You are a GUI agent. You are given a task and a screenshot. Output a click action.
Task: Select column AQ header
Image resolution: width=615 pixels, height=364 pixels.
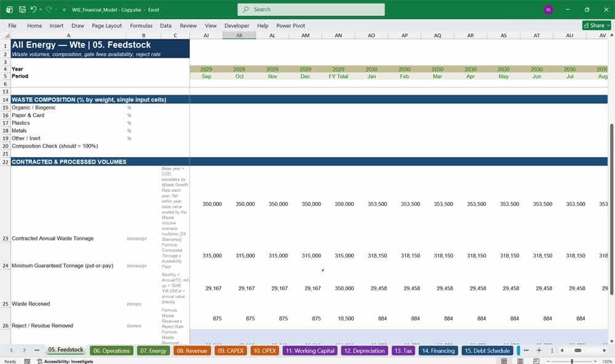(x=437, y=35)
